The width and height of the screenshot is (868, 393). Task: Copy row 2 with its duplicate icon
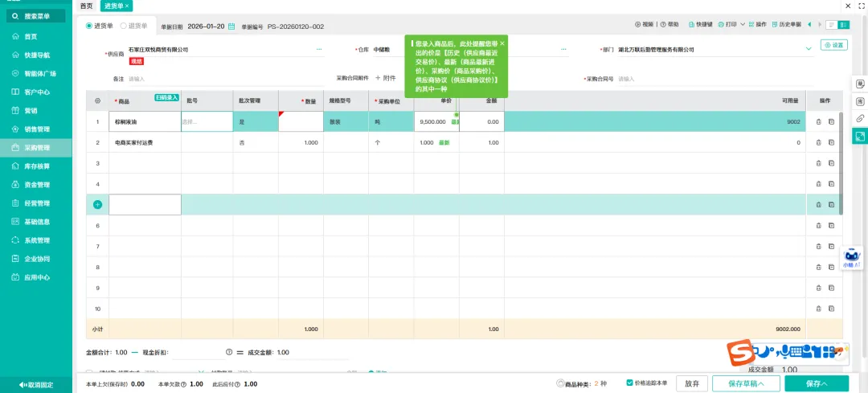click(x=831, y=142)
